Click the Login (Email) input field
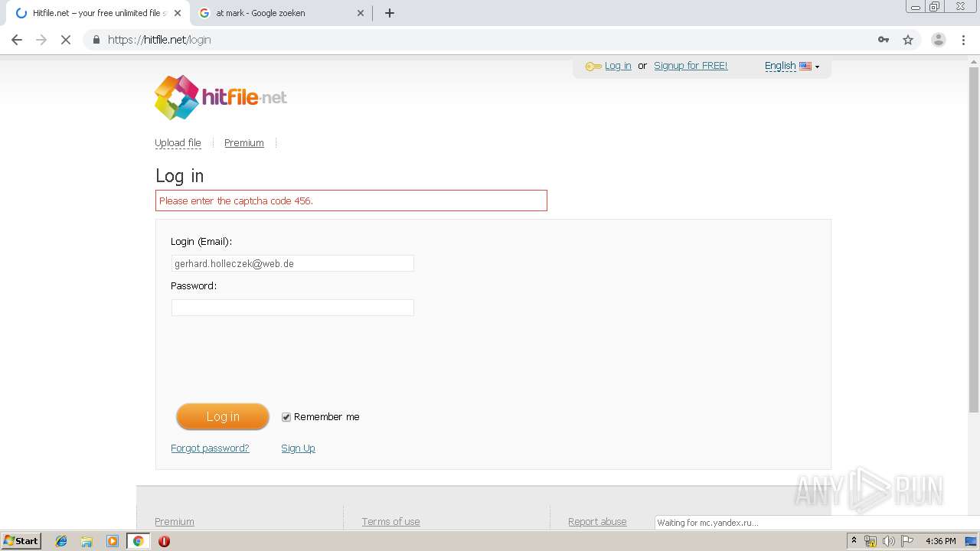Image resolution: width=980 pixels, height=551 pixels. click(x=292, y=263)
